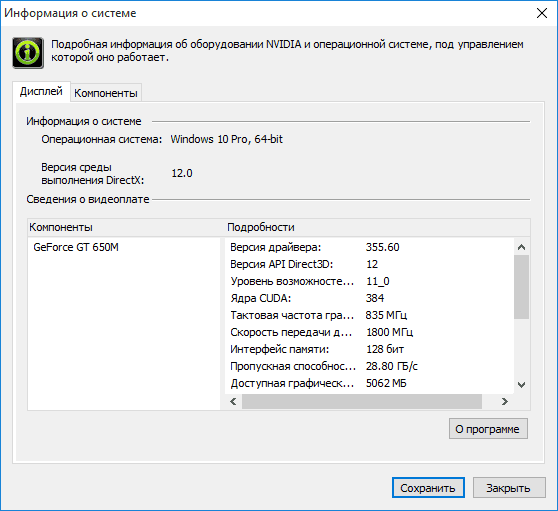The image size is (558, 511).
Task: Click memory interface value 128 бит
Action: tap(385, 349)
